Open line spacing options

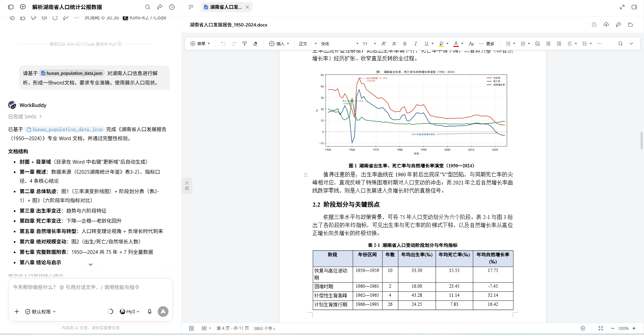(x=587, y=44)
